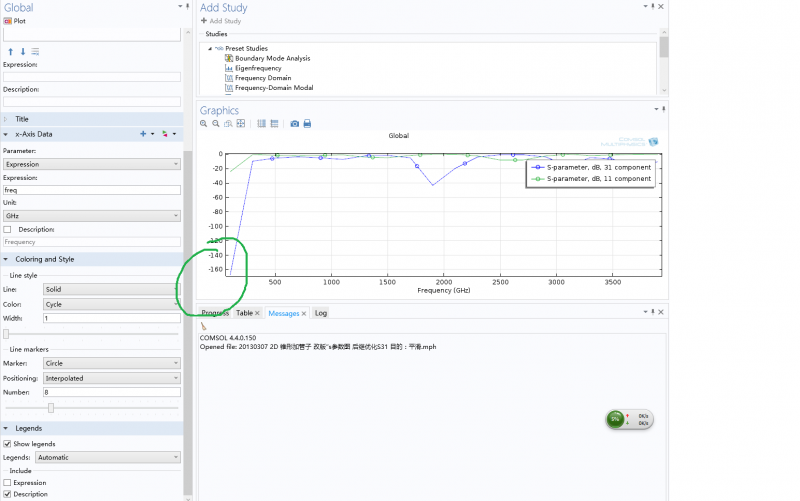Image resolution: width=800 pixels, height=501 pixels.
Task: Switch to the Progress tab
Action: [215, 313]
